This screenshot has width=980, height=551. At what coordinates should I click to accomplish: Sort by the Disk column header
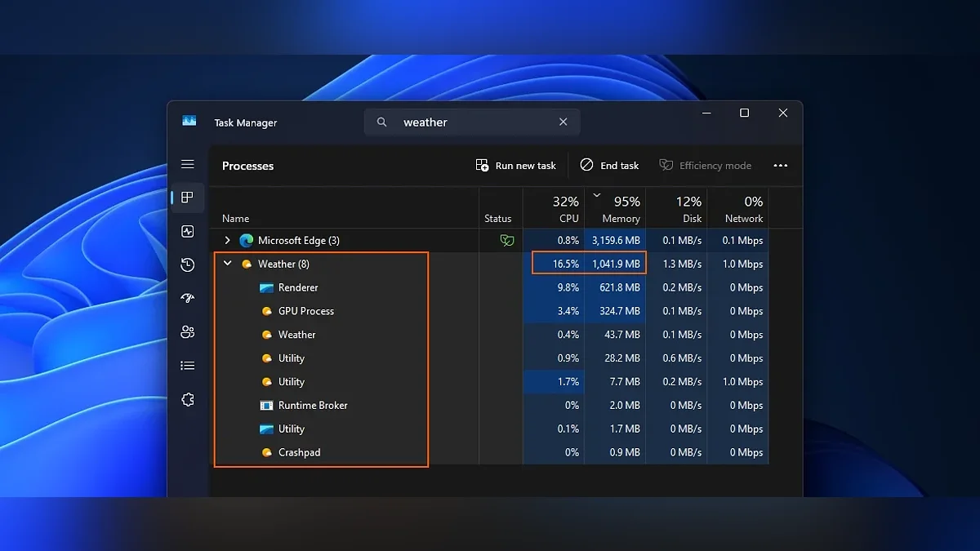point(676,207)
